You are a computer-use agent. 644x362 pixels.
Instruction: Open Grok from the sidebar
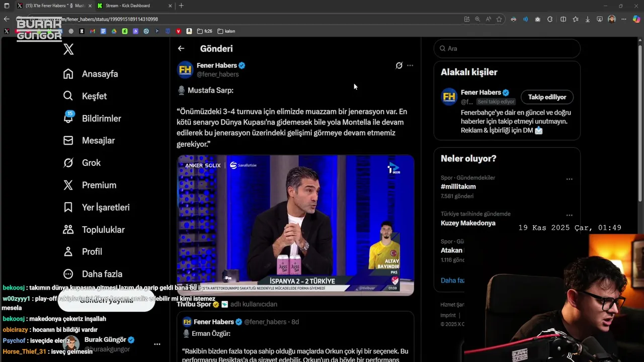tap(82, 162)
